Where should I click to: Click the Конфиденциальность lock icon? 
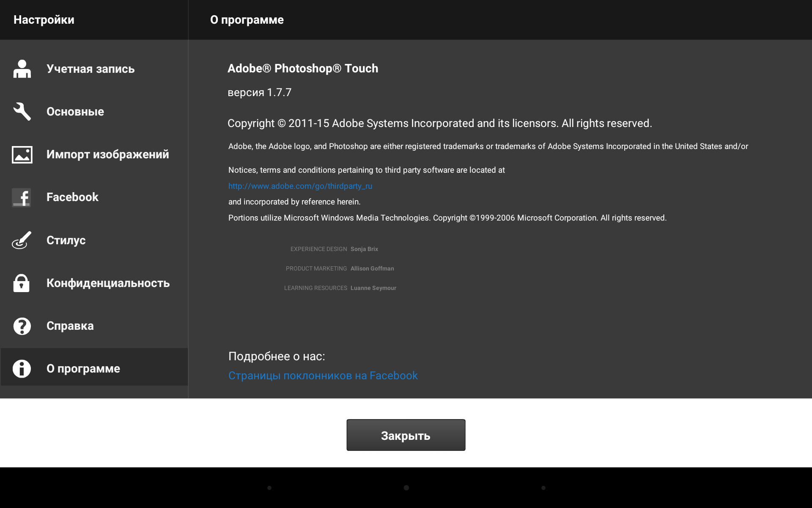pos(22,283)
